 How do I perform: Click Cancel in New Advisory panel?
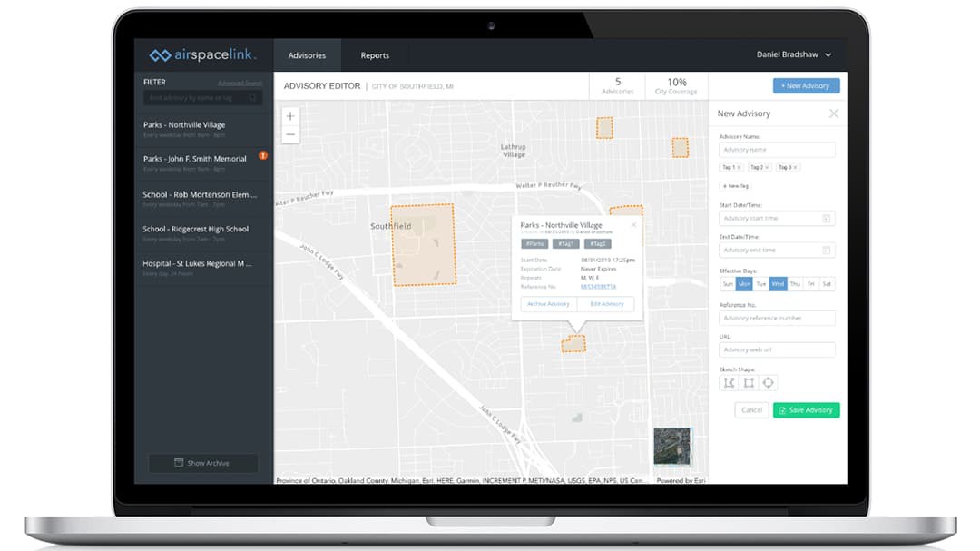coord(752,410)
